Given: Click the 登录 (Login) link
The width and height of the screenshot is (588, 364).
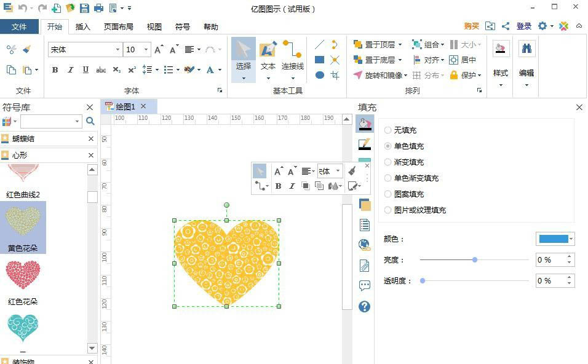Looking at the screenshot, I should [x=523, y=26].
